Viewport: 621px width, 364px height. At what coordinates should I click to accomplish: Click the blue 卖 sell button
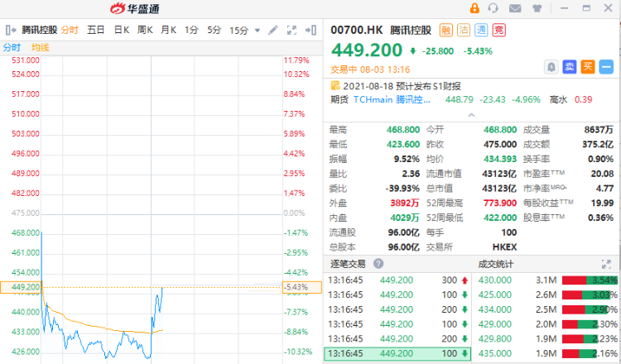point(570,67)
